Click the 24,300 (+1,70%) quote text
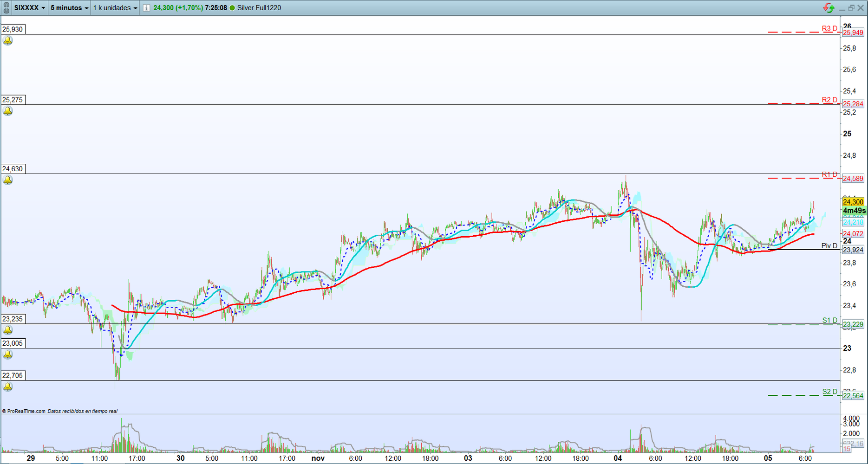The height and width of the screenshot is (464, 868). (178, 8)
